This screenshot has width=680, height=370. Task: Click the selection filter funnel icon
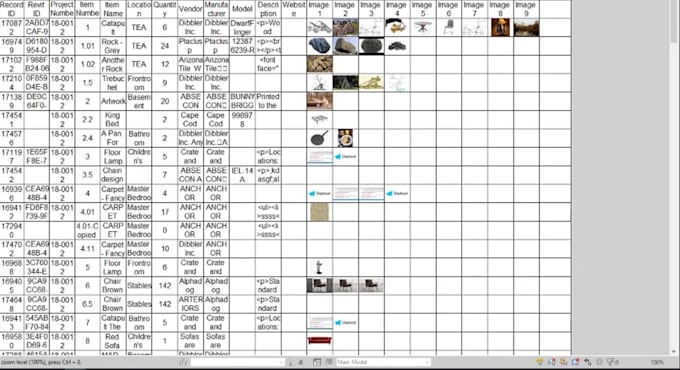point(611,362)
